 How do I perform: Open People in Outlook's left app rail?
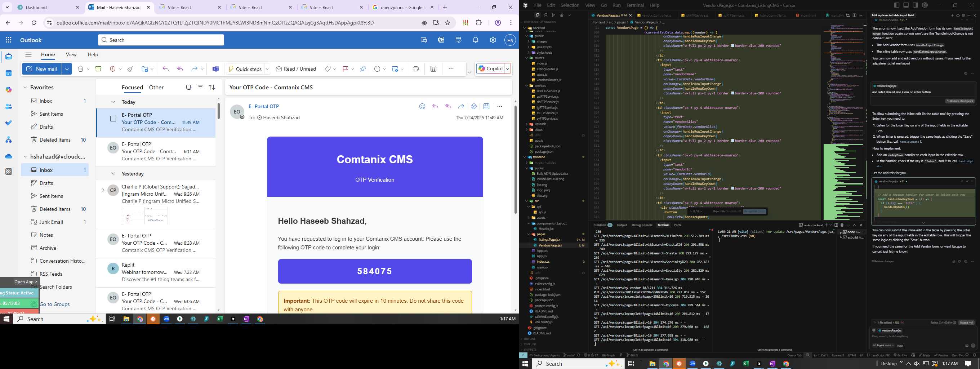[x=9, y=107]
